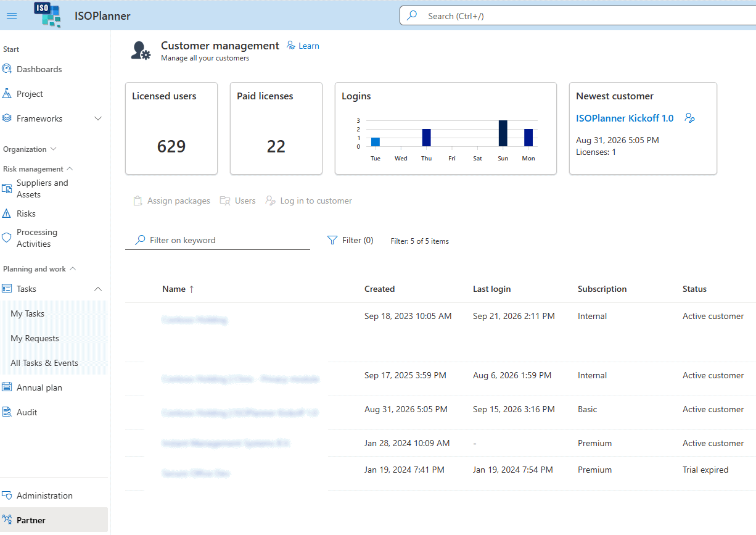Click the 'Jan 28, 2024 10:09 AM' cell
Viewport: 756px width, 535px height.
pos(407,443)
